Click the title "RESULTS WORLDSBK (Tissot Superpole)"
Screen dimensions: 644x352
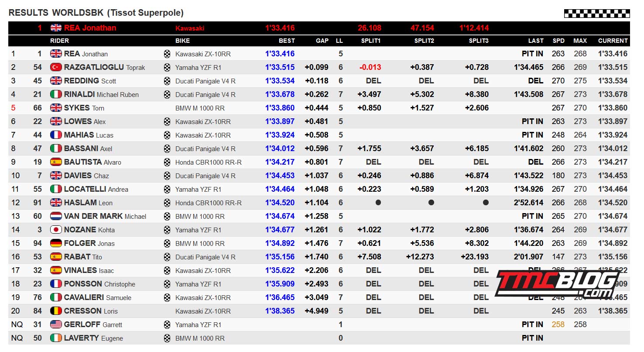(x=96, y=13)
